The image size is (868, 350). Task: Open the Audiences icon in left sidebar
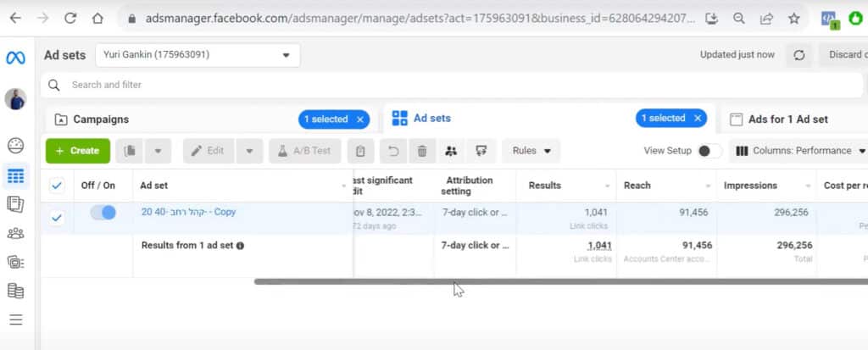[x=15, y=233]
